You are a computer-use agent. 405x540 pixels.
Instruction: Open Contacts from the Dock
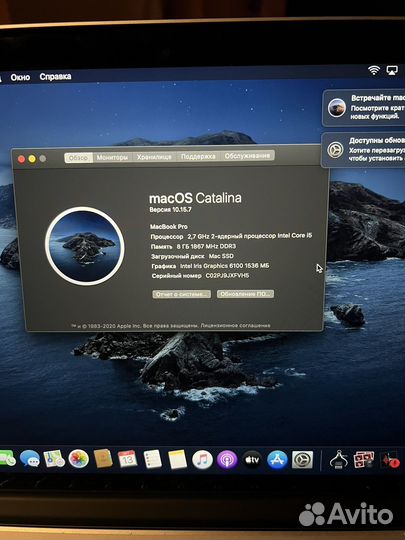[103, 459]
